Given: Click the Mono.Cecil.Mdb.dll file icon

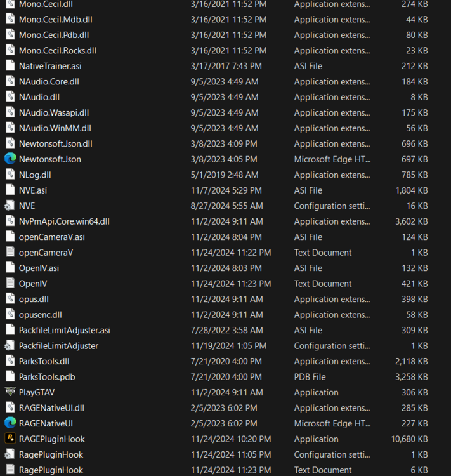Looking at the screenshot, I should coord(10,20).
